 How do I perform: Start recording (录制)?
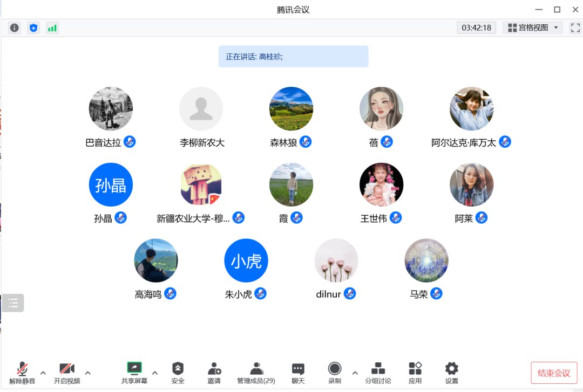tap(335, 373)
